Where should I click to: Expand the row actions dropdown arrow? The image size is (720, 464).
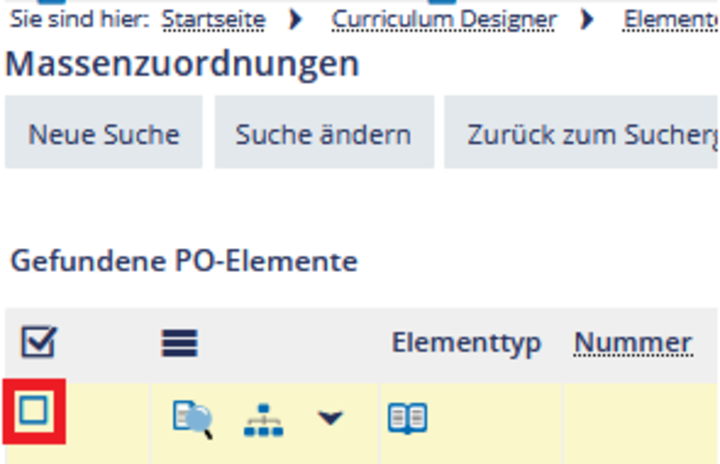click(330, 418)
